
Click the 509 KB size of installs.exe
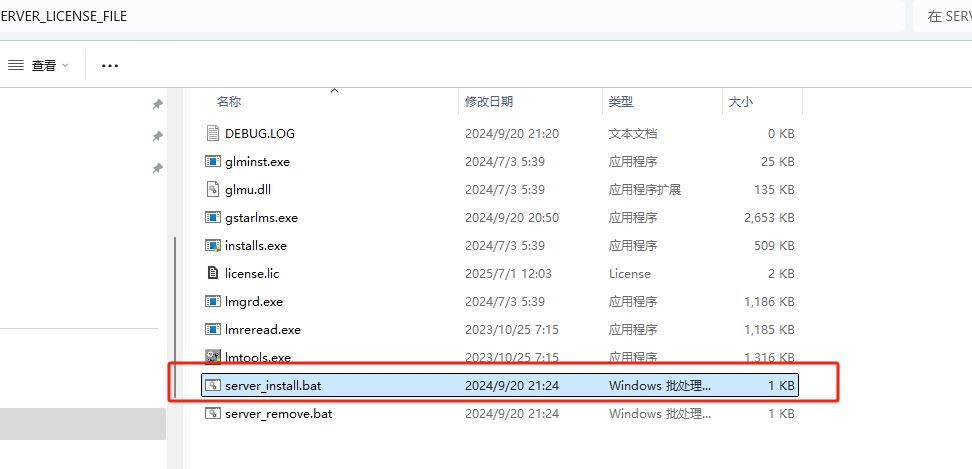[x=774, y=245]
